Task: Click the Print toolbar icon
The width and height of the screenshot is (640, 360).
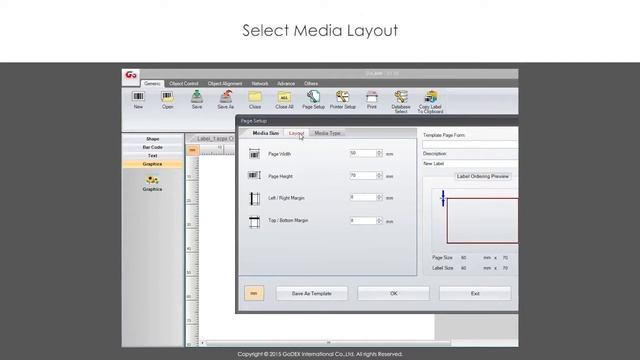Action: (x=372, y=100)
